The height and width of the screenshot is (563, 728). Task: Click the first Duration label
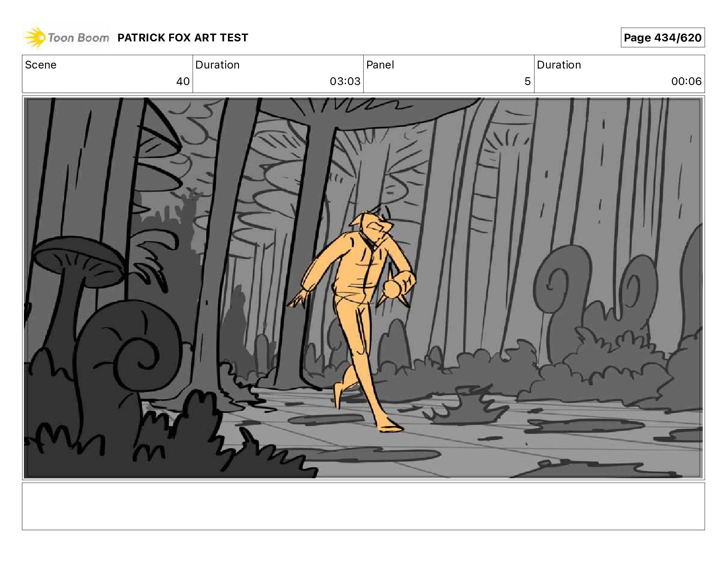coord(217,65)
